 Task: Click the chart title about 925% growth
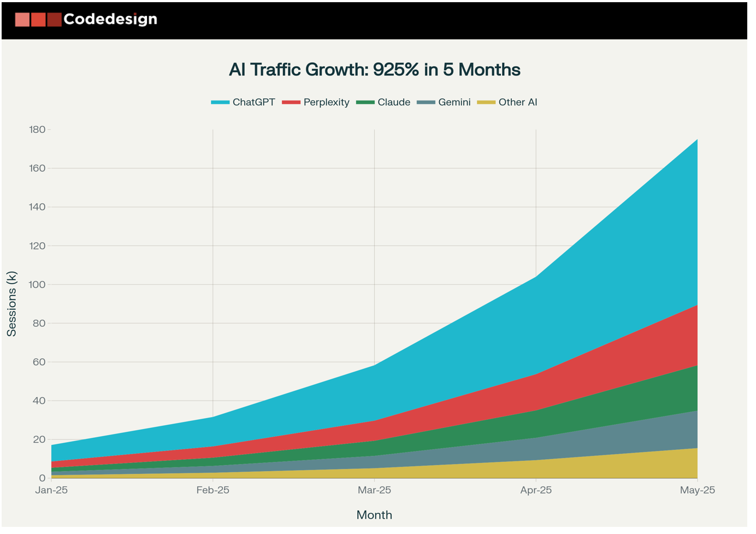coord(374,70)
